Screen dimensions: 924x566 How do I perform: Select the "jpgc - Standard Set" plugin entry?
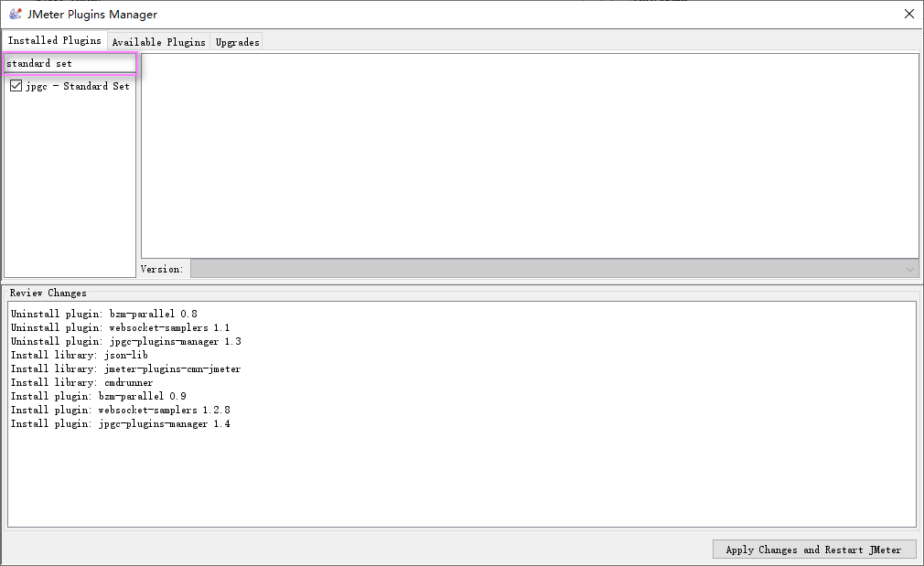point(77,86)
